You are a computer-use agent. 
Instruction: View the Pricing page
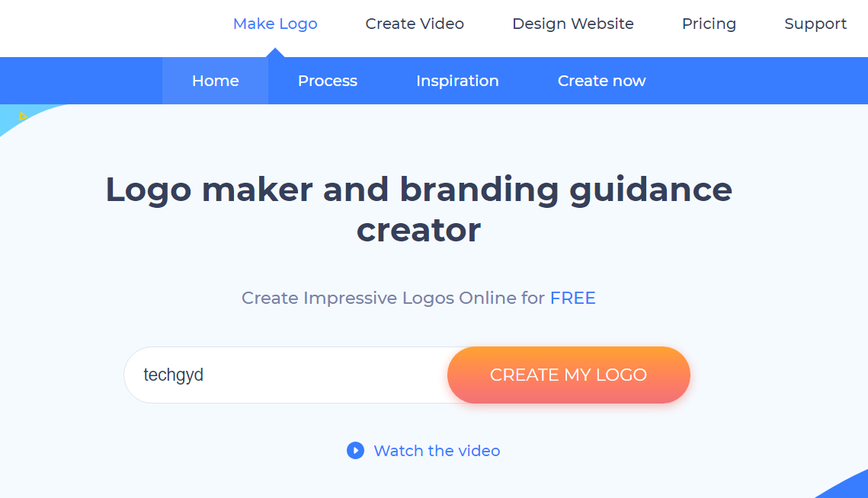click(x=709, y=24)
